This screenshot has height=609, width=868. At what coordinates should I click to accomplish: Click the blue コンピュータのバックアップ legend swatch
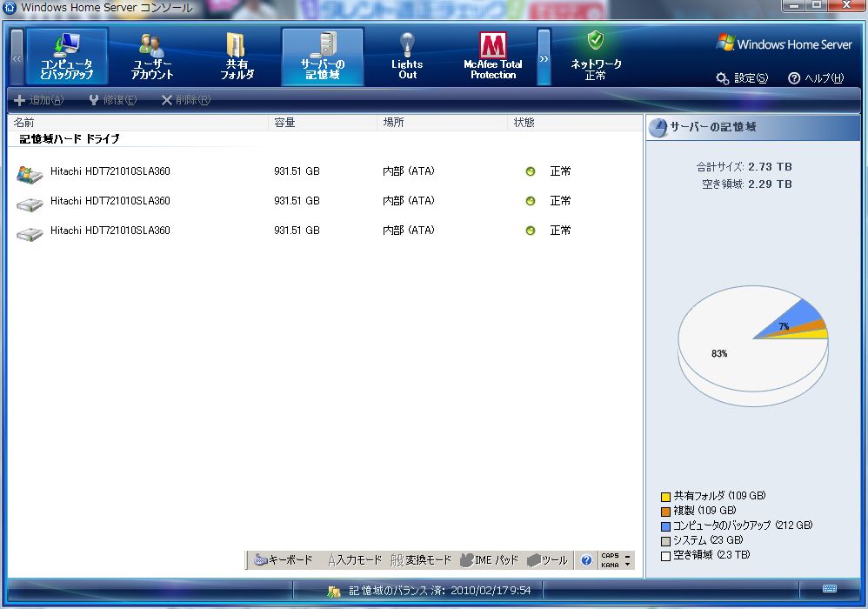tap(665, 526)
